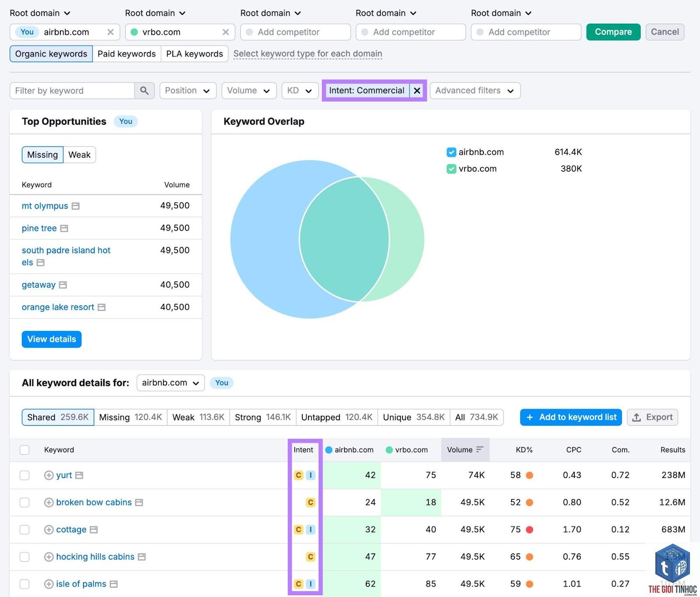Expand hocking hills cabins plus icon

[49, 557]
